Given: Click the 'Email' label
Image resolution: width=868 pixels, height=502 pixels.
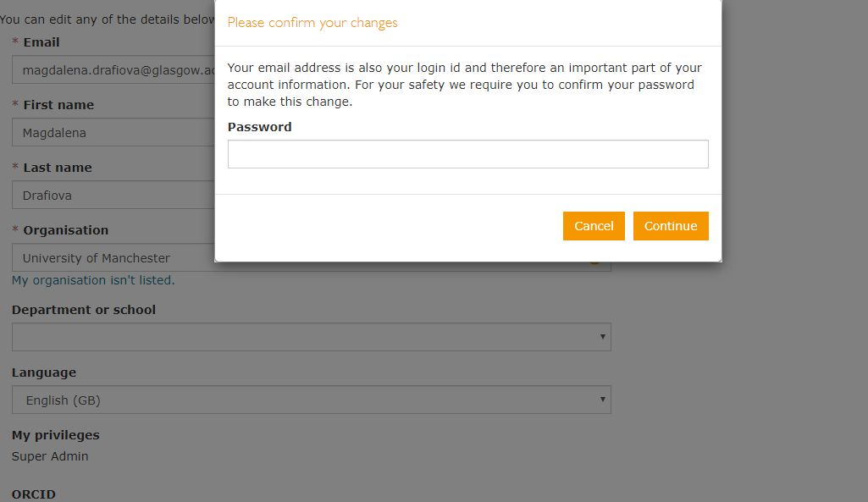Looking at the screenshot, I should pos(41,42).
